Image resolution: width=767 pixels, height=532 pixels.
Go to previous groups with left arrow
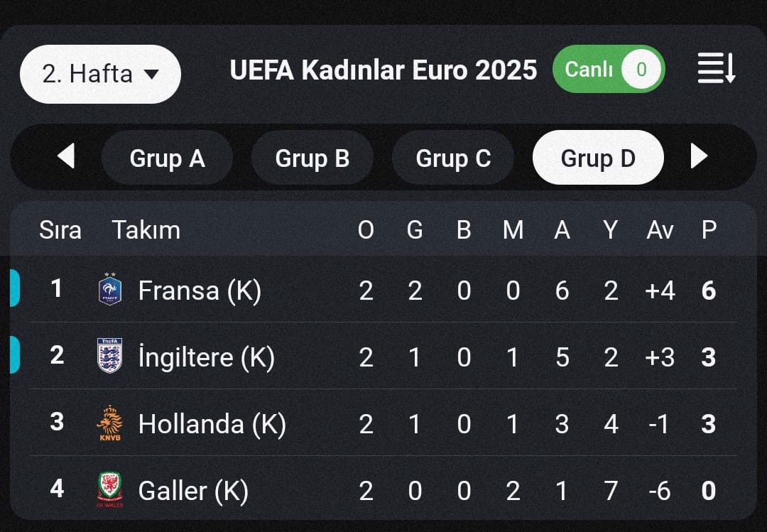(x=66, y=156)
